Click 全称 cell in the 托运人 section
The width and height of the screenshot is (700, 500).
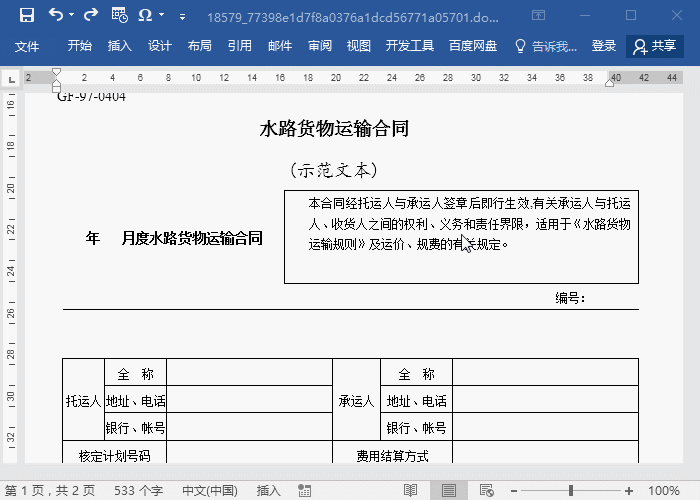[135, 373]
